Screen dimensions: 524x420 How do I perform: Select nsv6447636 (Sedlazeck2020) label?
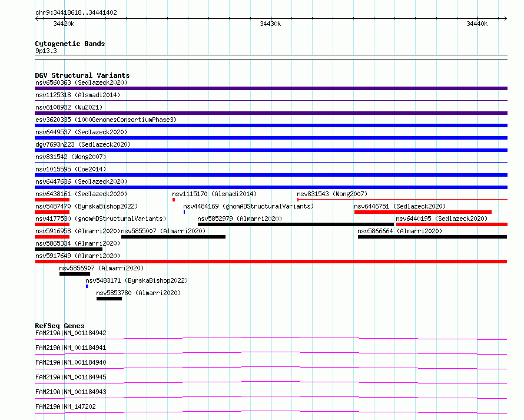[81, 181]
